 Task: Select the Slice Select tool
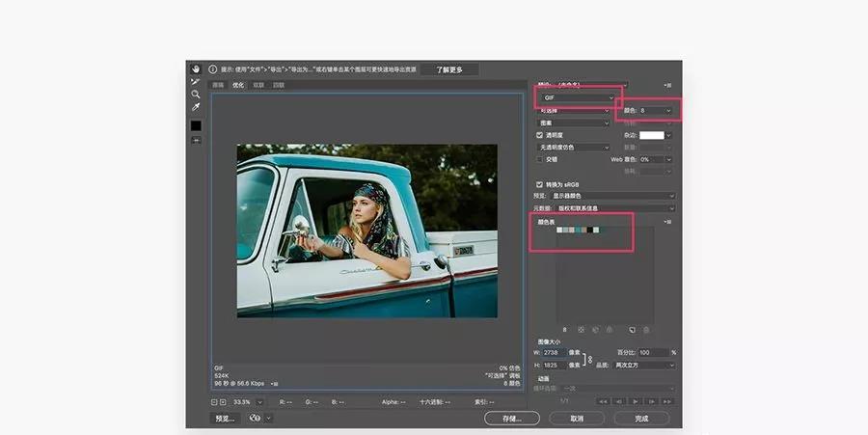pos(195,82)
